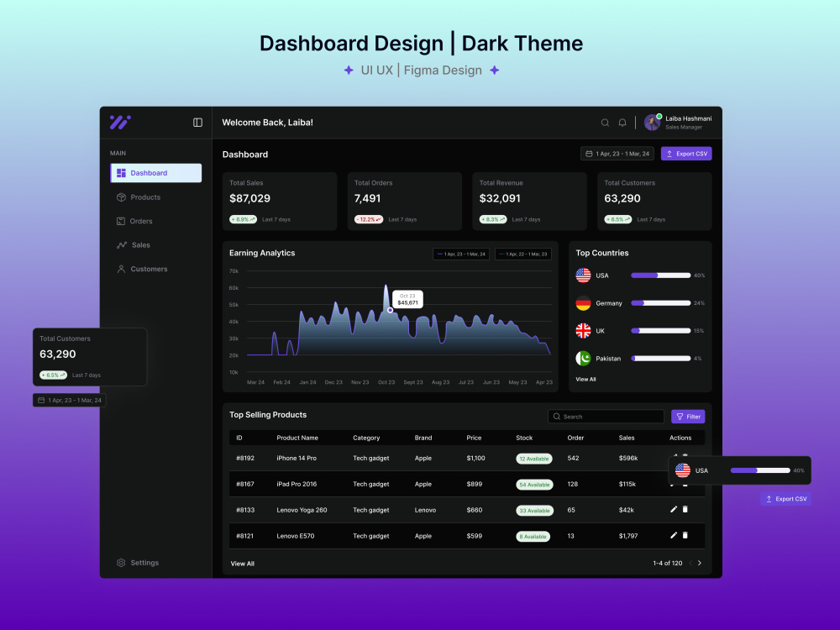Click USA 40% progress bar in Top Countries

click(x=660, y=276)
